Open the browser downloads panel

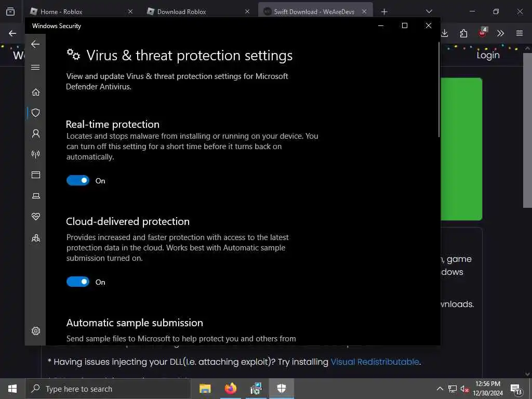pyautogui.click(x=445, y=33)
